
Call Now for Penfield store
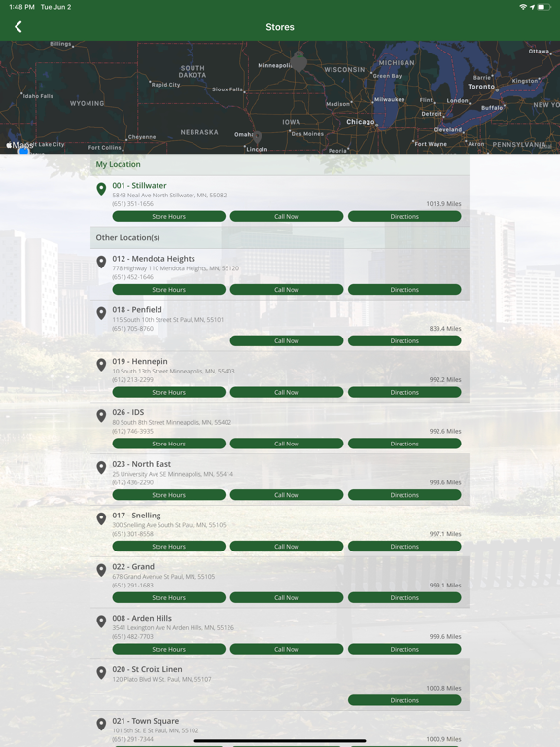click(287, 341)
